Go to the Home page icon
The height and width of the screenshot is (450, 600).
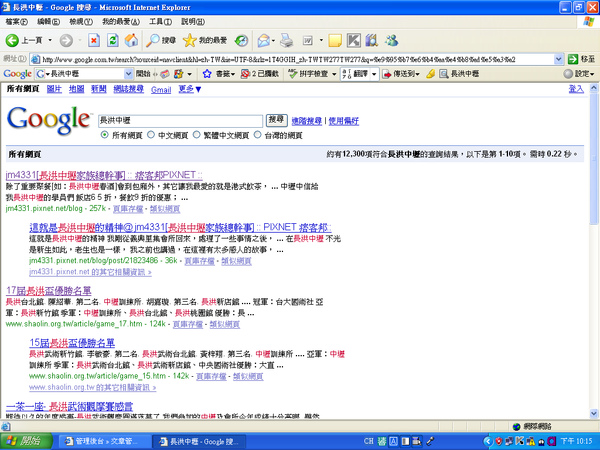[x=131, y=40]
